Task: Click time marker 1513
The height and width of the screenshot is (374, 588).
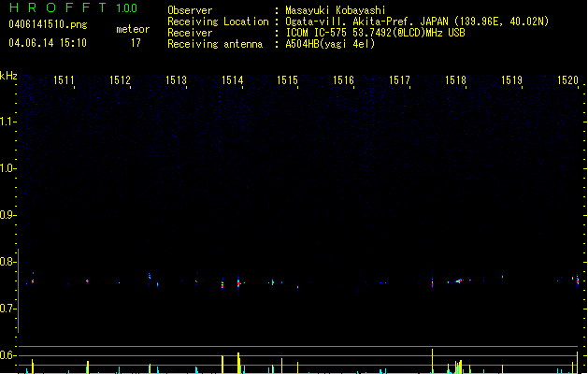Action: click(177, 80)
